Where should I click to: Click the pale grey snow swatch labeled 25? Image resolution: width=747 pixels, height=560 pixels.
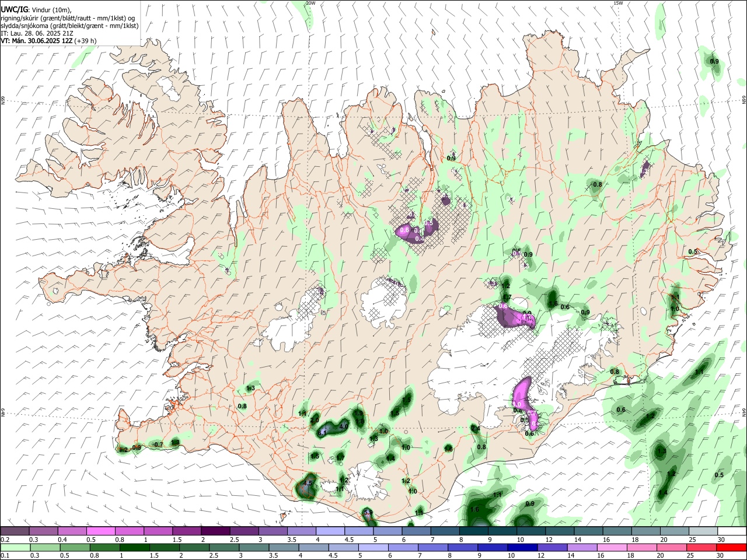[x=703, y=531]
